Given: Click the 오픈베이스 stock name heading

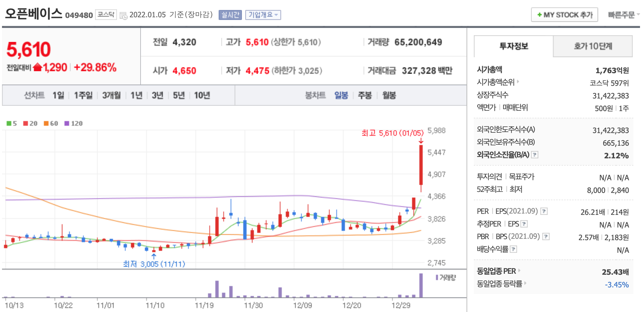Looking at the screenshot, I should click(x=34, y=14).
